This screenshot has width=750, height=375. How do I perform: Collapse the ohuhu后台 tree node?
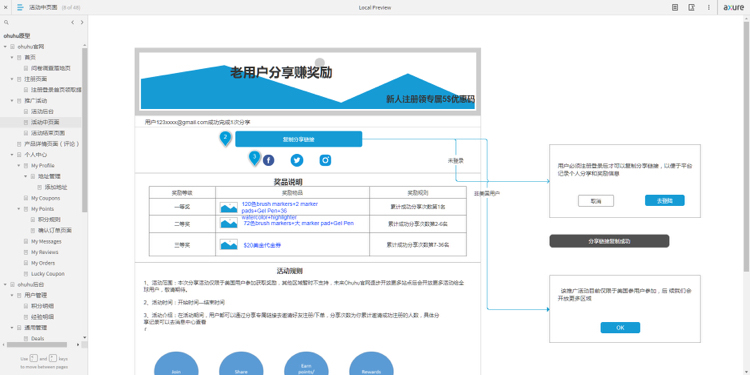(5, 284)
